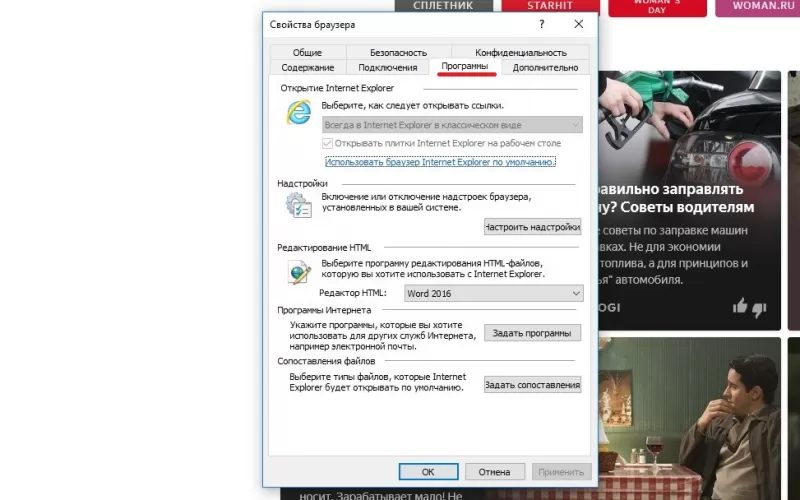Screen dimensions: 800x500
Task: Click the add-ons gear icon
Action: [298, 205]
